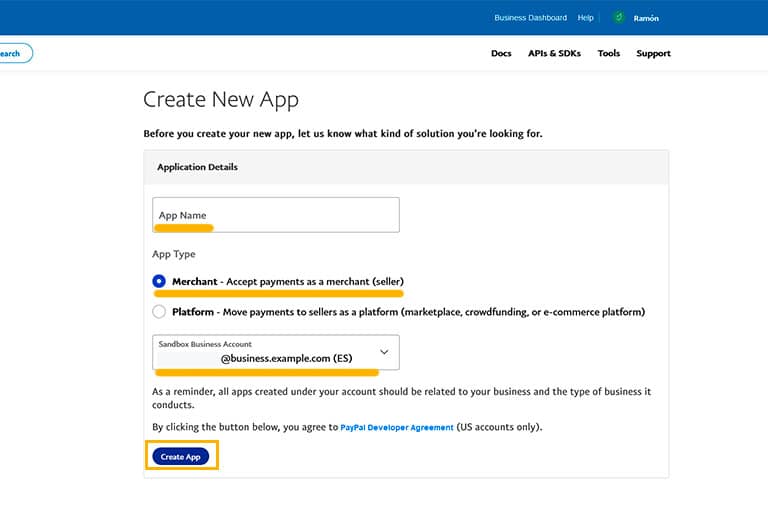The image size is (768, 512).
Task: Focus the App Name input field
Action: [276, 215]
